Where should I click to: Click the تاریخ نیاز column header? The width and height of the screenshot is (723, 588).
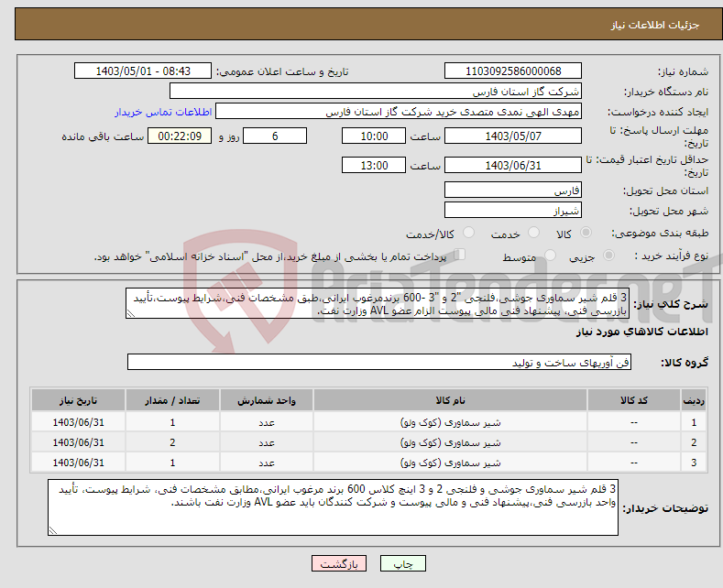click(79, 400)
